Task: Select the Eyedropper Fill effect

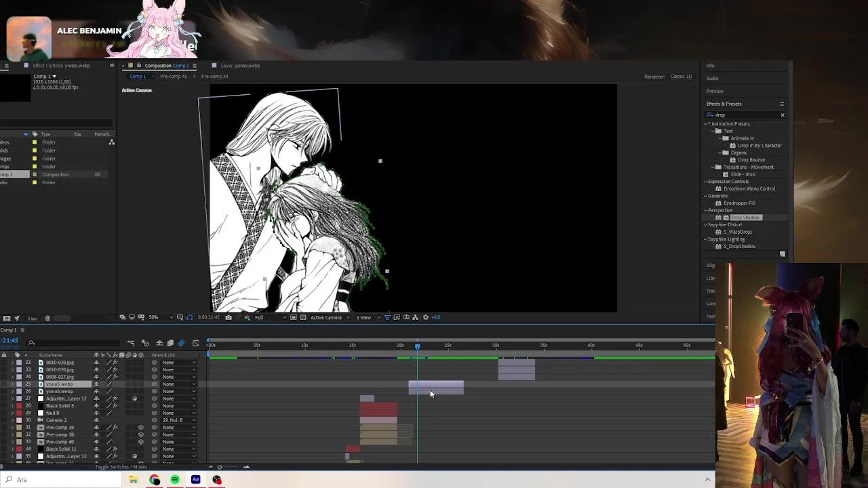Action: pos(739,203)
